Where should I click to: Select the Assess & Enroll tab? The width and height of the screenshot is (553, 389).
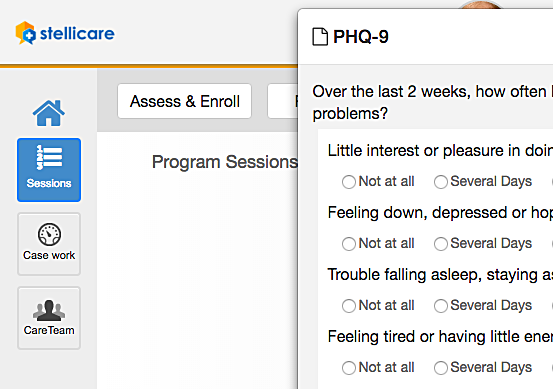184,101
